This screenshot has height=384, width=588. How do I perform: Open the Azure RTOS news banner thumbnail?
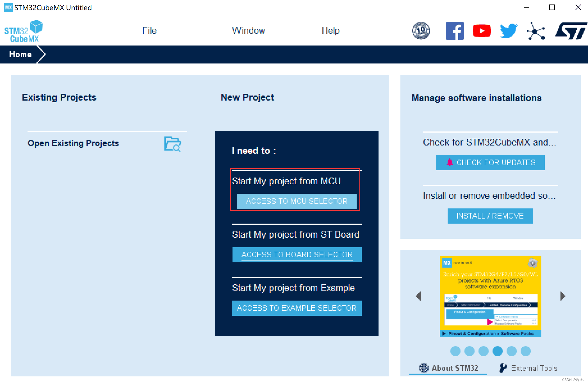click(x=490, y=296)
